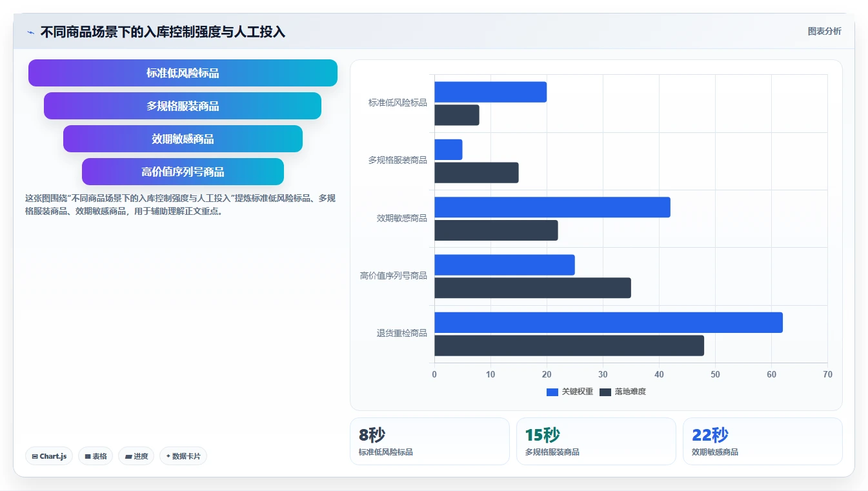Click dark 落地难度 bar for 多规格服装商品
Viewport: 868px width, 491px height.
pyautogui.click(x=476, y=173)
